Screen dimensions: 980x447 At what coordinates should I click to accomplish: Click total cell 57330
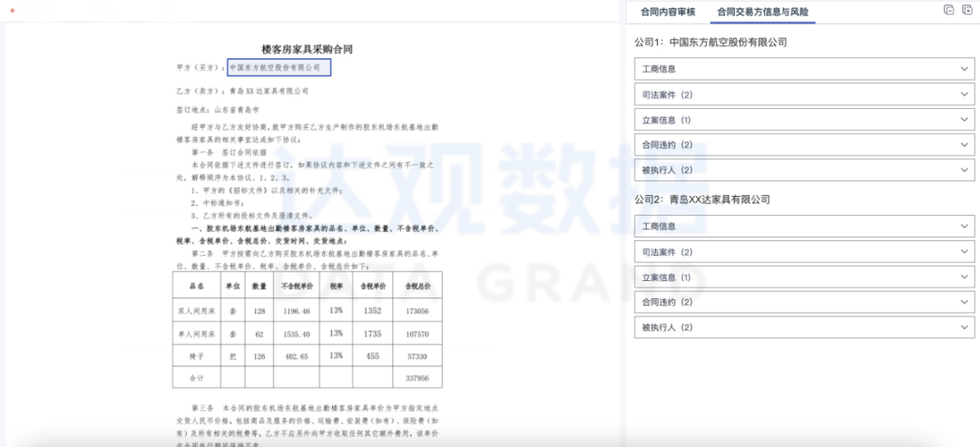[x=417, y=356]
